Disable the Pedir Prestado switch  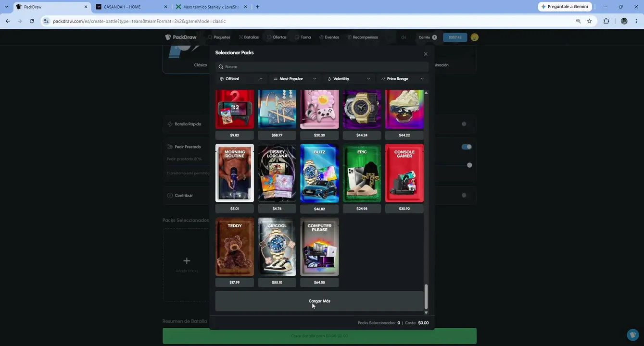pyautogui.click(x=467, y=147)
